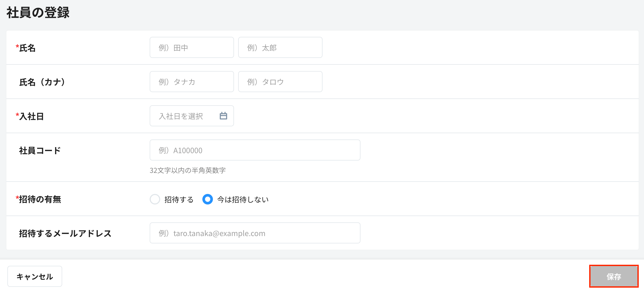Click the 社員コード input 例）A100000
644x290 pixels.
click(255, 150)
